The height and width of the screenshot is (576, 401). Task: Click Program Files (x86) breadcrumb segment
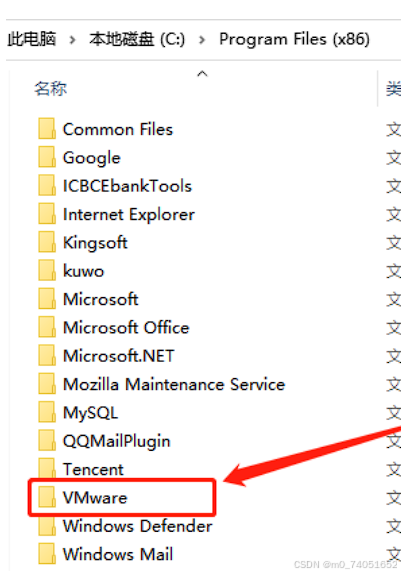[x=294, y=39]
